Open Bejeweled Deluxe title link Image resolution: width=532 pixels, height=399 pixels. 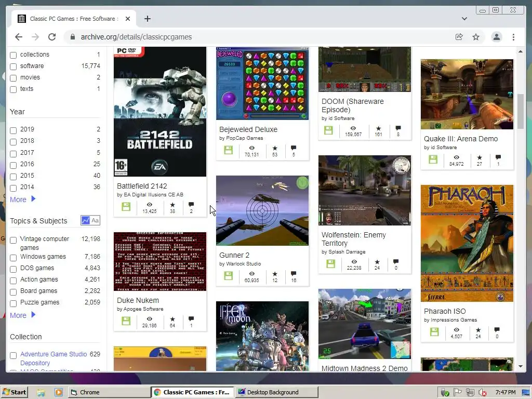coord(248,129)
